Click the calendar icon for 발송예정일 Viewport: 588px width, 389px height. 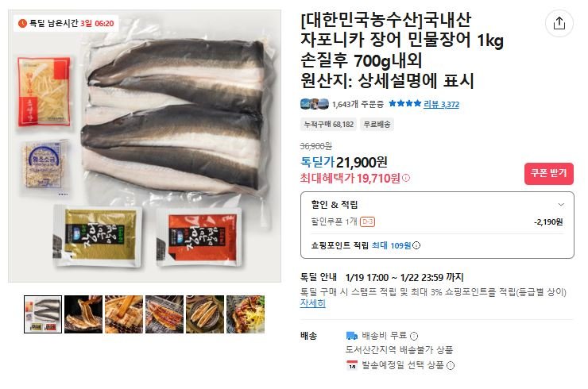tap(352, 365)
